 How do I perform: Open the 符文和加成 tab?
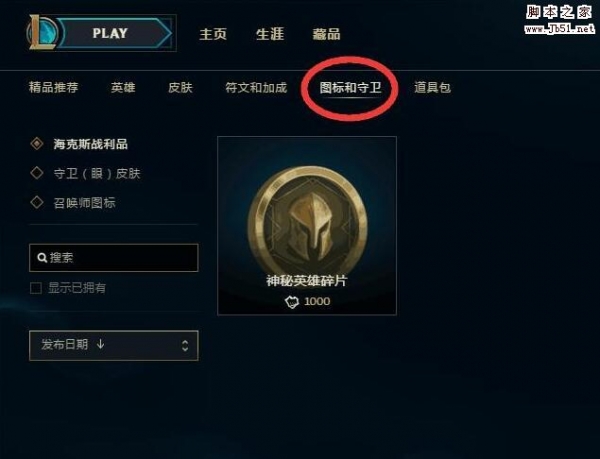pyautogui.click(x=256, y=88)
